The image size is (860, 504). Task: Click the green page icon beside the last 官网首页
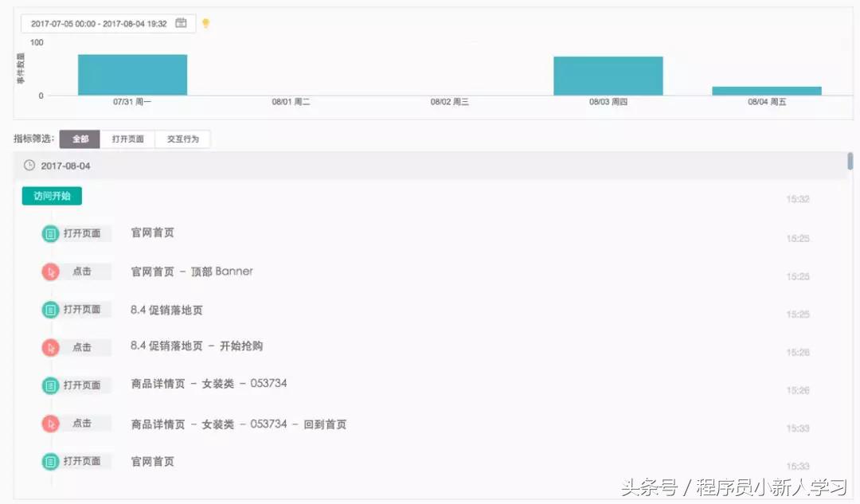pyautogui.click(x=50, y=461)
